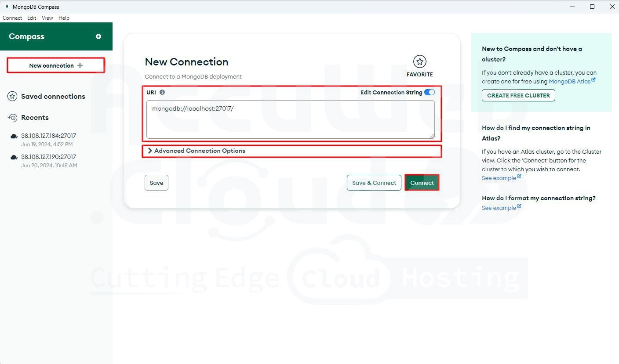
Task: Click the green Connect button
Action: click(422, 183)
